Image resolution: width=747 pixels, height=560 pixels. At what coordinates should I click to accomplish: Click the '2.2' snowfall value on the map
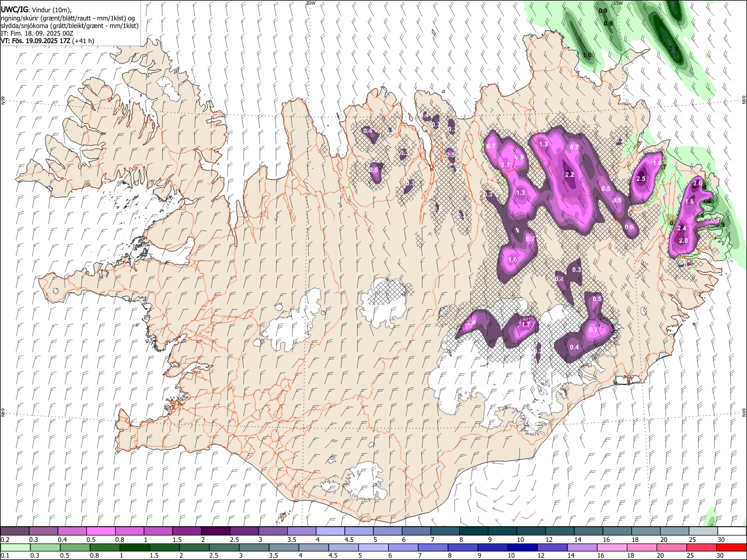[x=570, y=174]
